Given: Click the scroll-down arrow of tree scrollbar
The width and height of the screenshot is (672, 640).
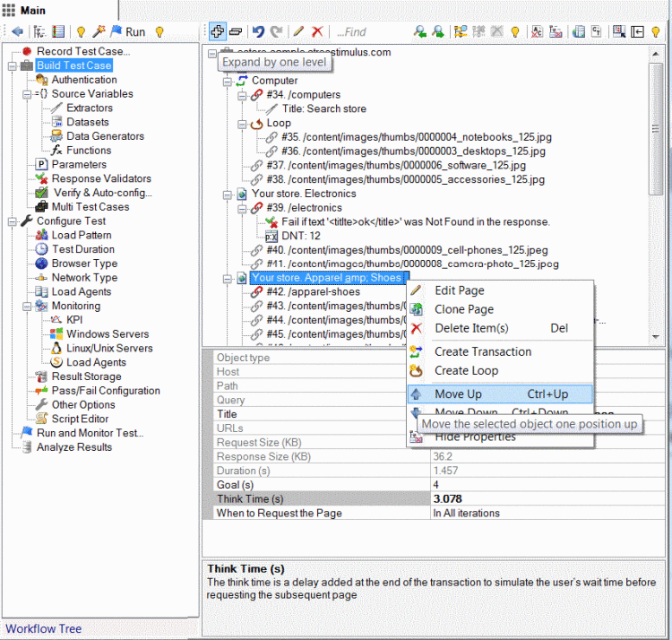Looking at the screenshot, I should 656,336.
